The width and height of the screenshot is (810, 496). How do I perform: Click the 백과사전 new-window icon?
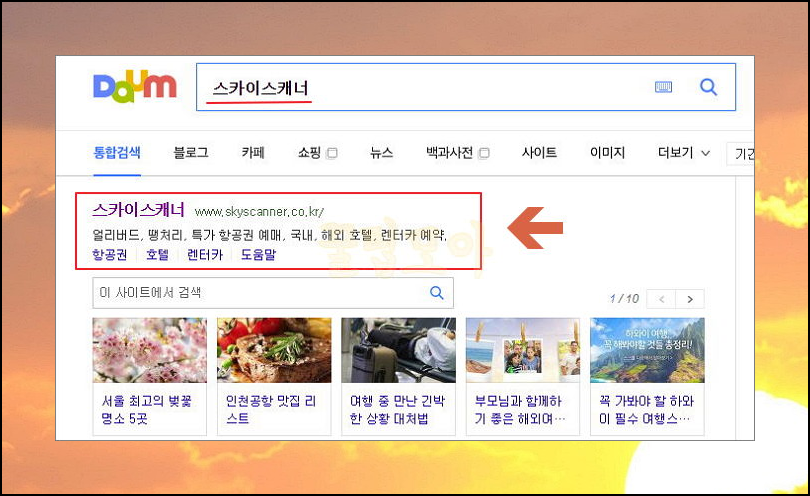(484, 153)
